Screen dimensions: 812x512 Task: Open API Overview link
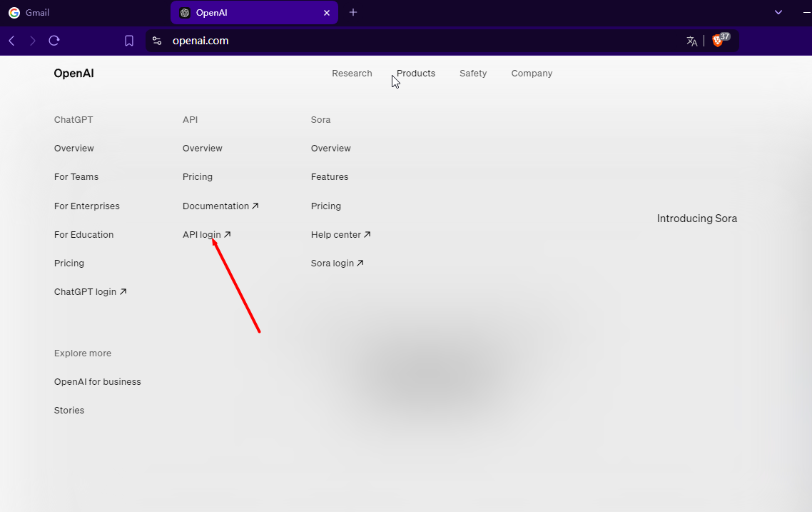tap(203, 149)
